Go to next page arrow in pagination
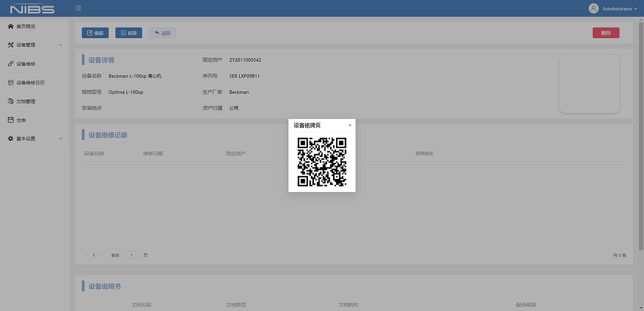 point(102,255)
